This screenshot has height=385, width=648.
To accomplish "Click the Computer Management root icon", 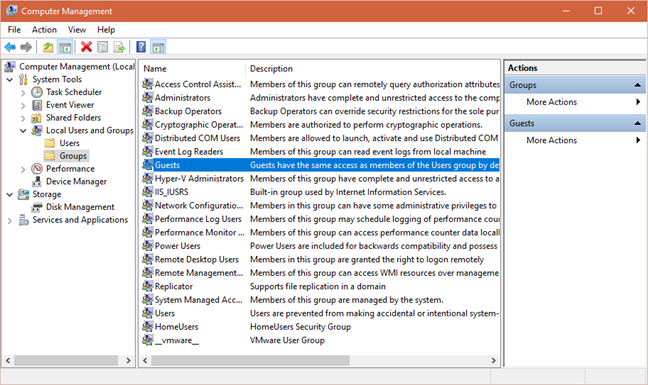I will (10, 67).
